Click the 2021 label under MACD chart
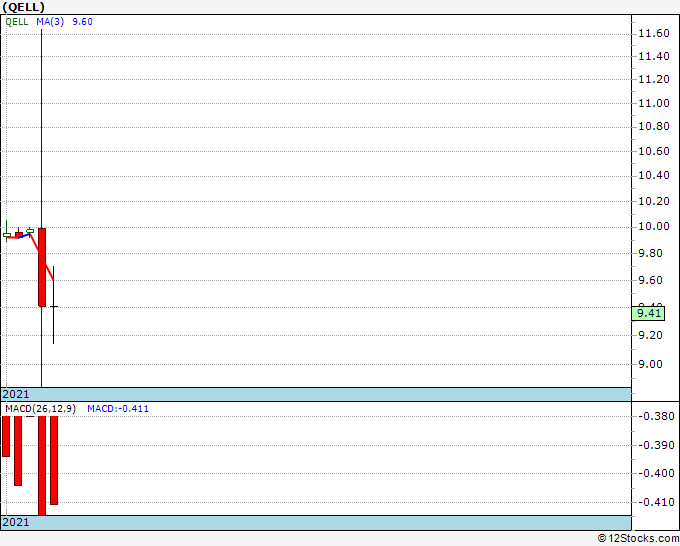This screenshot has width=680, height=546. (16, 522)
